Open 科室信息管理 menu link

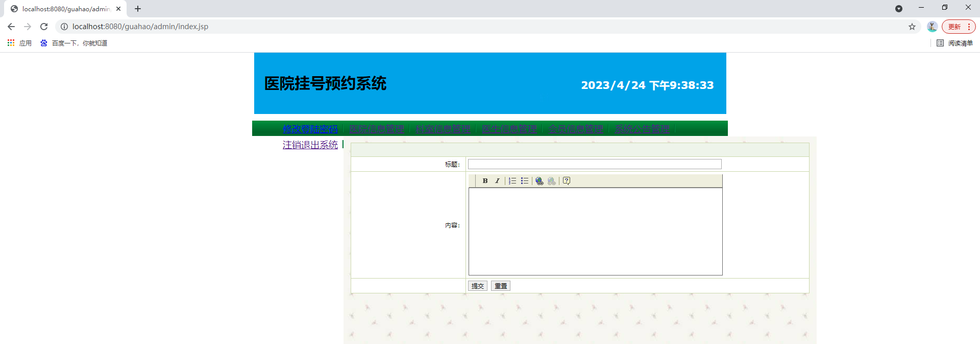pyautogui.click(x=443, y=129)
